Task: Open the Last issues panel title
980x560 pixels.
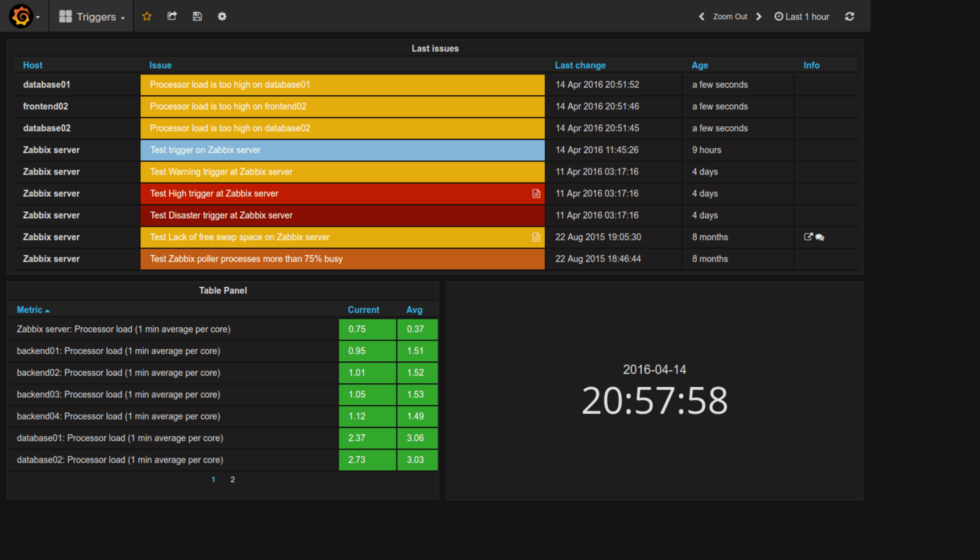Action: (x=435, y=49)
